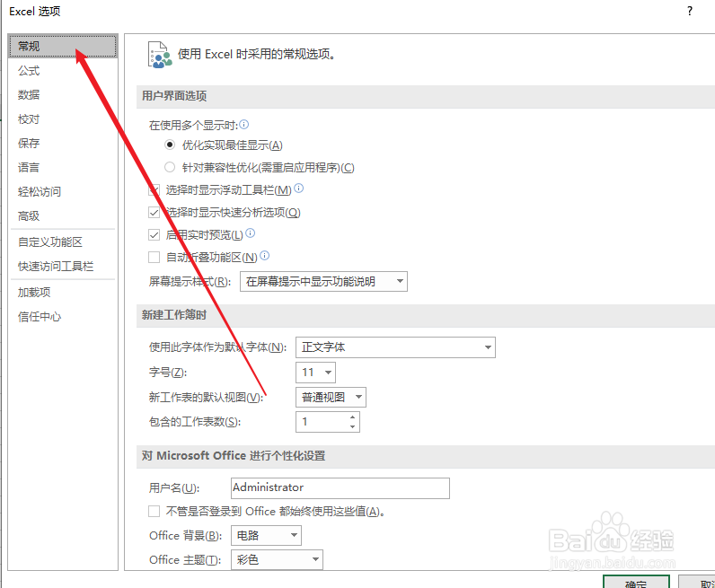Viewport: 715px width, 588px height.
Task: Open 校对 options category
Action: click(63, 119)
